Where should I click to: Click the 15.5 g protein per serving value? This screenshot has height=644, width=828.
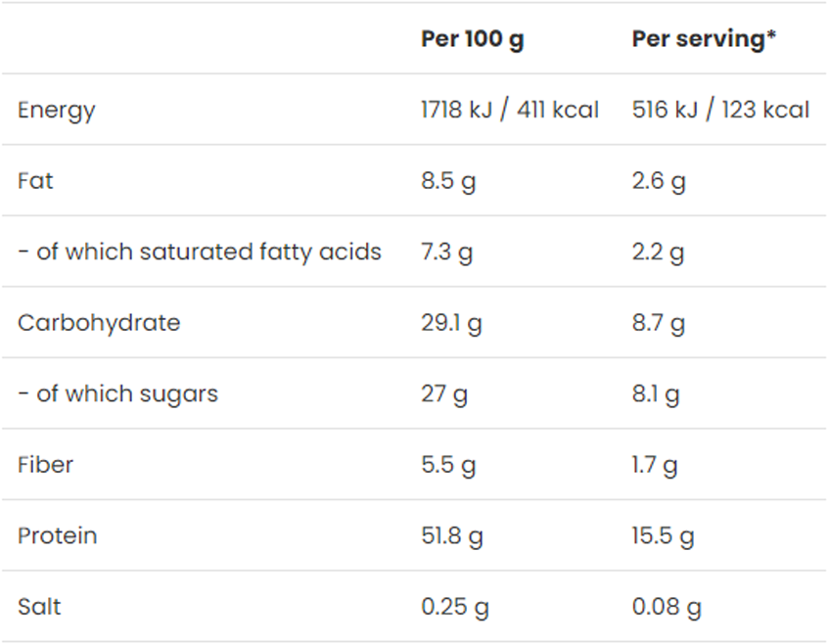(x=663, y=535)
